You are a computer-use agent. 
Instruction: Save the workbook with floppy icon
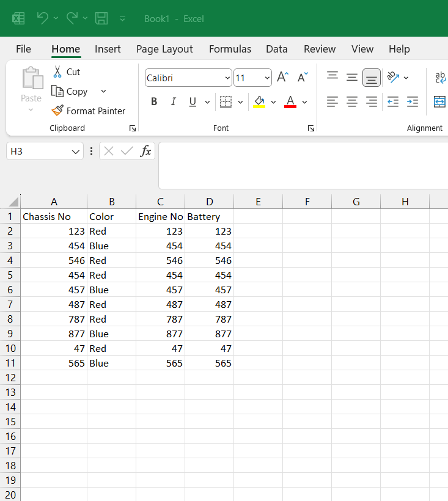coord(101,18)
